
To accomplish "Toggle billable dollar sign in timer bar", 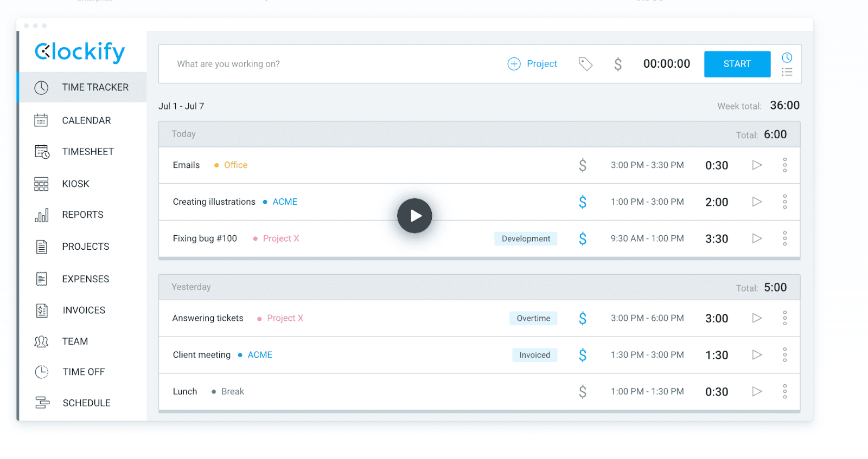I will coord(617,64).
